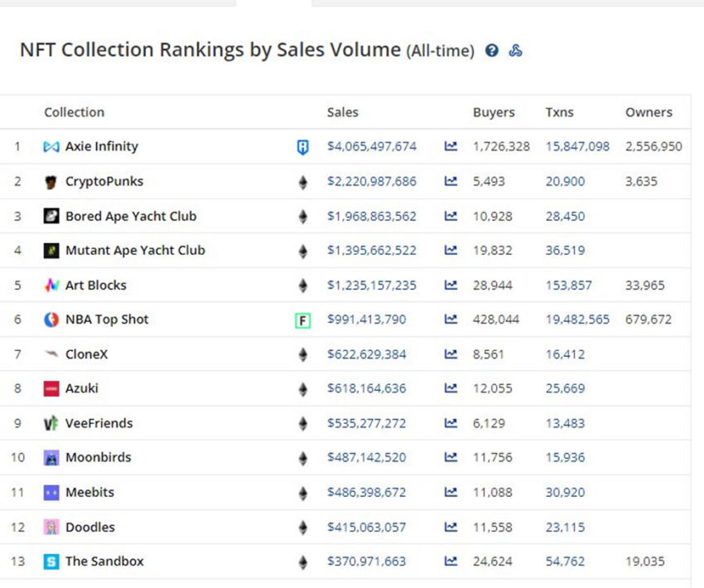Screen dimensions: 704x588
Task: Click the Bored Ape Yacht Club logo
Action: pyautogui.click(x=51, y=216)
